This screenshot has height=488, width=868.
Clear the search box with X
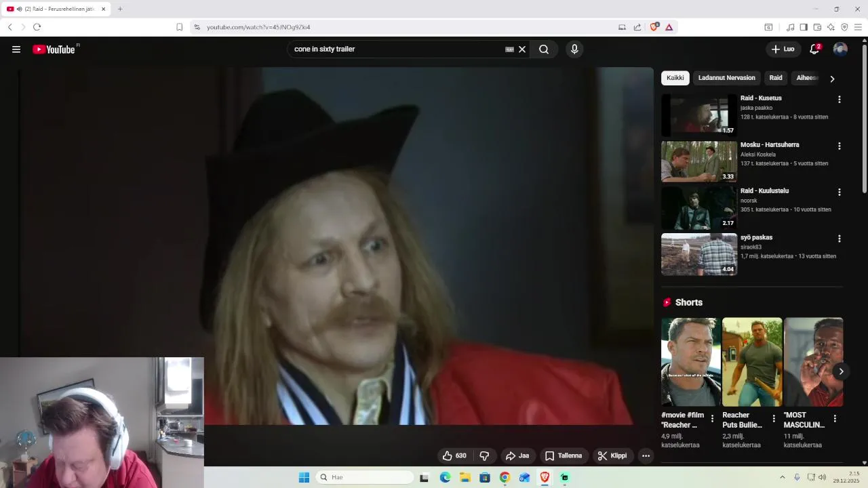pyautogui.click(x=522, y=49)
